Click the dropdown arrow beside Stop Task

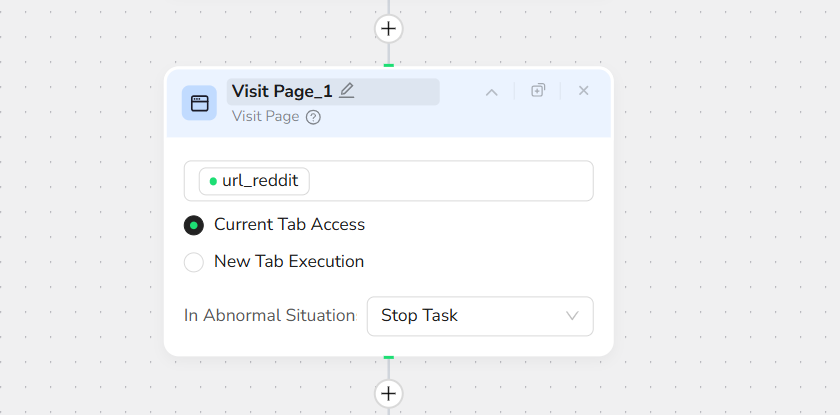(x=573, y=316)
